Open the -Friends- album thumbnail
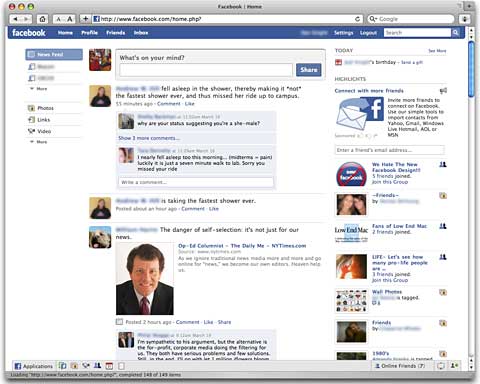Screen dimensions: 480x384 (351, 204)
